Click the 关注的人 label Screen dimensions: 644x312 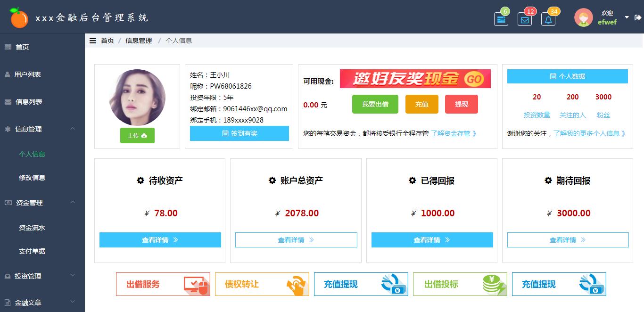tap(573, 115)
